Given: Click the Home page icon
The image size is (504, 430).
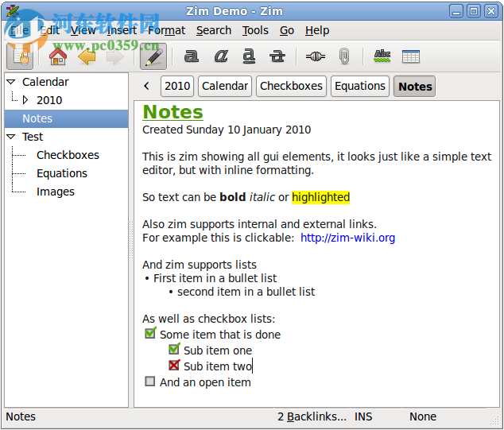Looking at the screenshot, I should (x=58, y=57).
